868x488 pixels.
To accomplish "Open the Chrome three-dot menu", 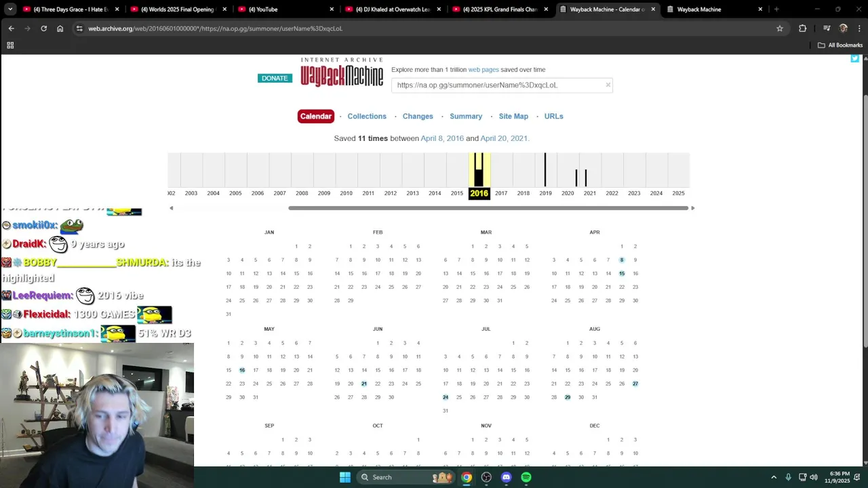I will click(x=858, y=28).
